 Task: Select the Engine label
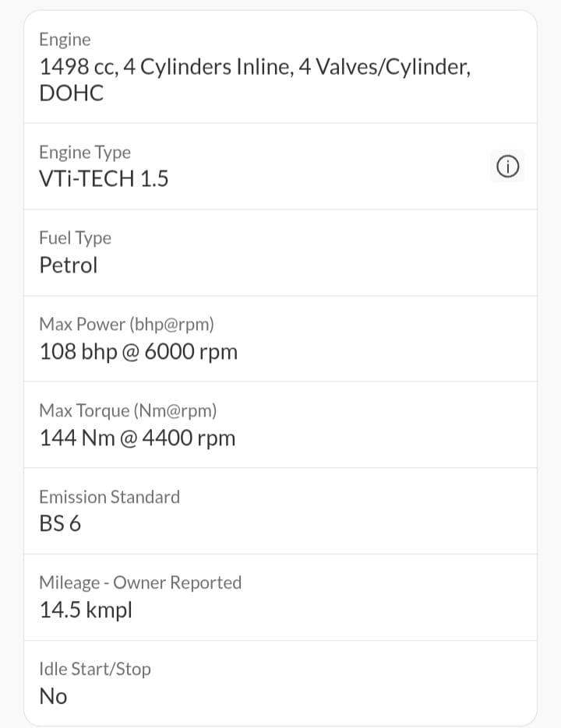[65, 40]
